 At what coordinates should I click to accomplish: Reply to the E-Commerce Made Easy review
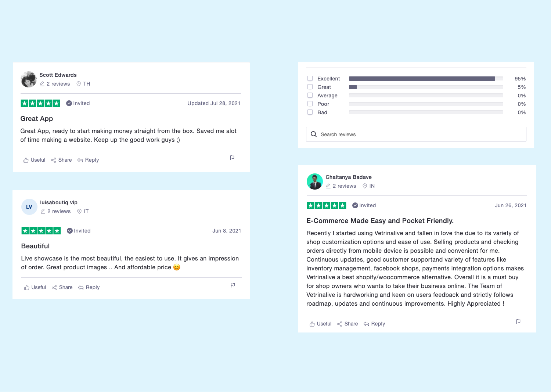pos(374,324)
